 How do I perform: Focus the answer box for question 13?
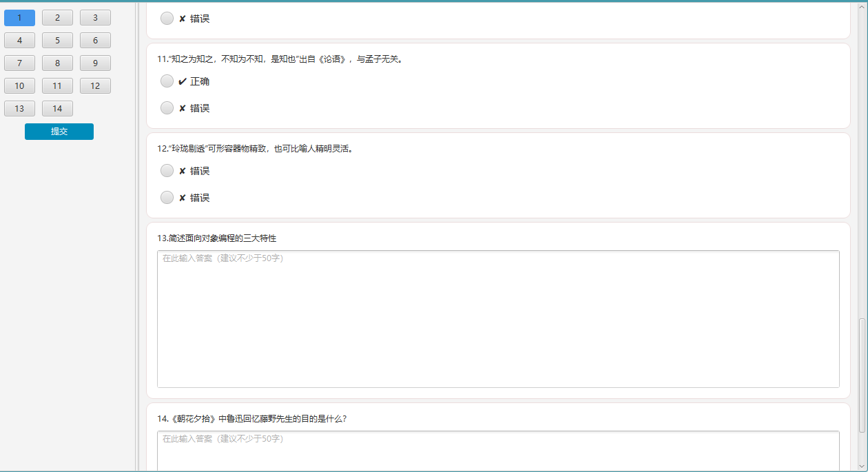pos(498,318)
